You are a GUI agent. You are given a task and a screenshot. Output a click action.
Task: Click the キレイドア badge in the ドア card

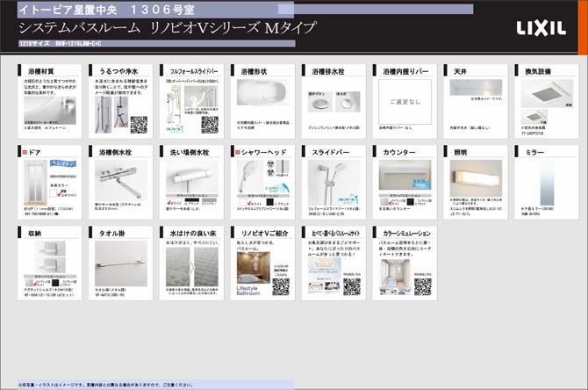[63, 163]
